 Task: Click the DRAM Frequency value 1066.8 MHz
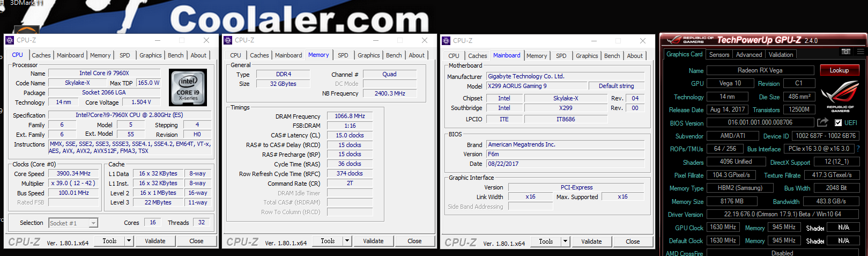350,116
